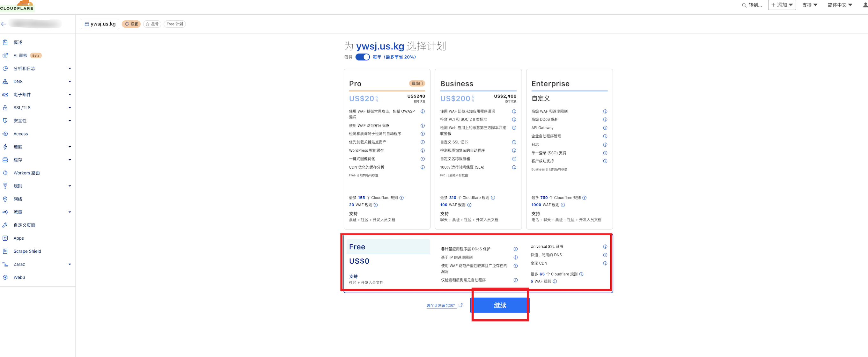Click the Scrape Shield document icon
Viewport: 868px width, 357px height.
(x=5, y=251)
